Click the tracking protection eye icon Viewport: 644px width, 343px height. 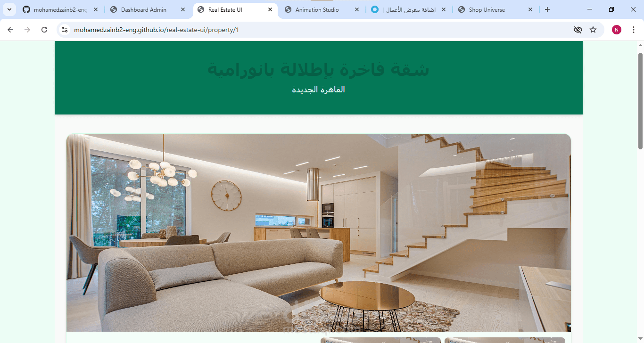(578, 30)
